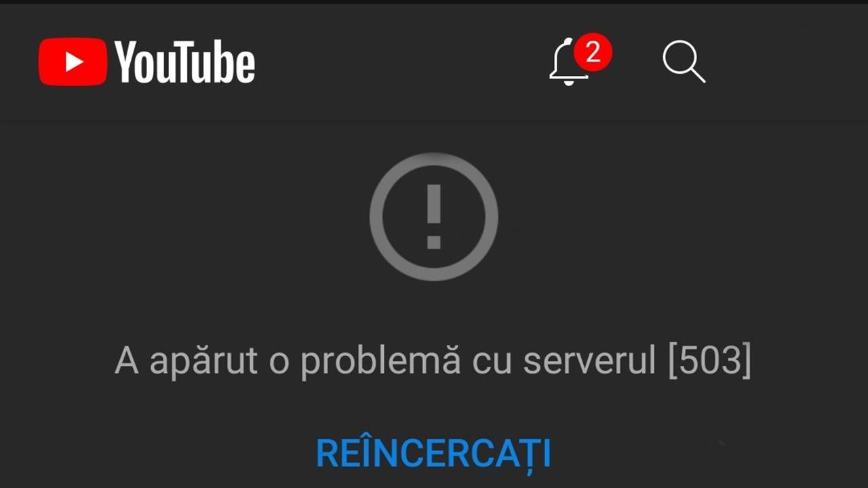The height and width of the screenshot is (488, 868).
Task: Click the exclamation mark inside the circle
Action: pos(434,216)
